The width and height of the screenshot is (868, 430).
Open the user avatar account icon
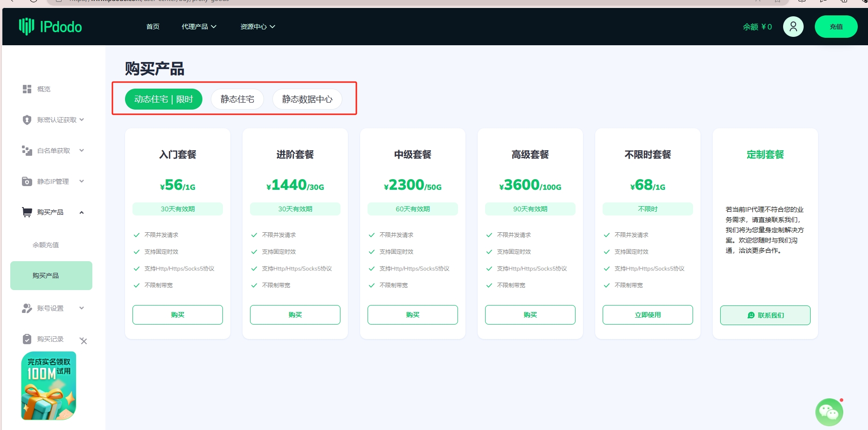click(x=793, y=27)
